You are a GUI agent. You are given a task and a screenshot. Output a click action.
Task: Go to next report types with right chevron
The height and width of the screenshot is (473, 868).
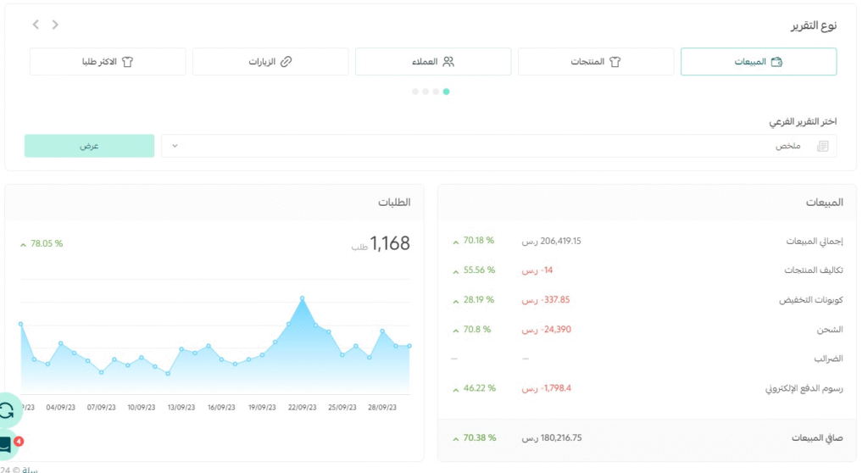(x=55, y=25)
